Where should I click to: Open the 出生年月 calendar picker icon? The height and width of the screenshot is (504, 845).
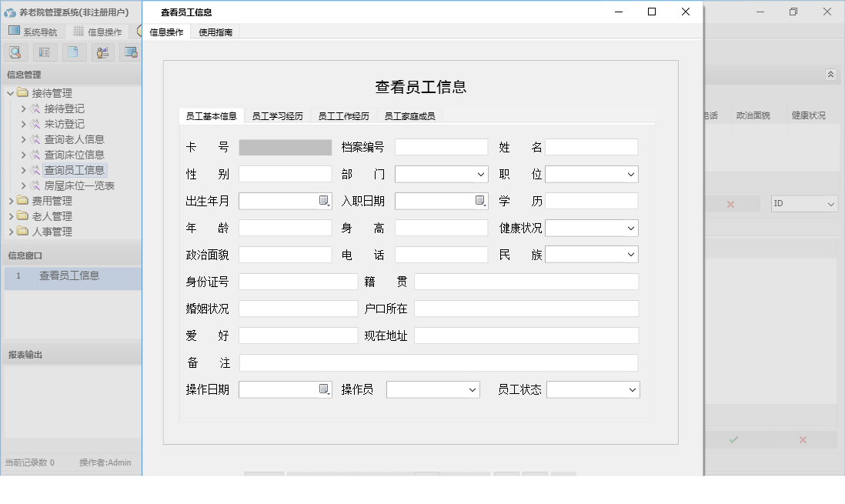[x=326, y=200]
